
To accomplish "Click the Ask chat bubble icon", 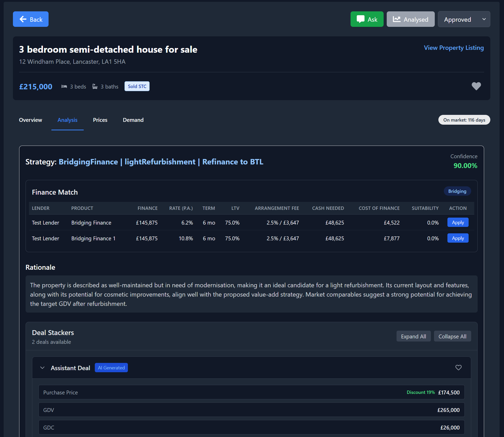I will pyautogui.click(x=360, y=19).
